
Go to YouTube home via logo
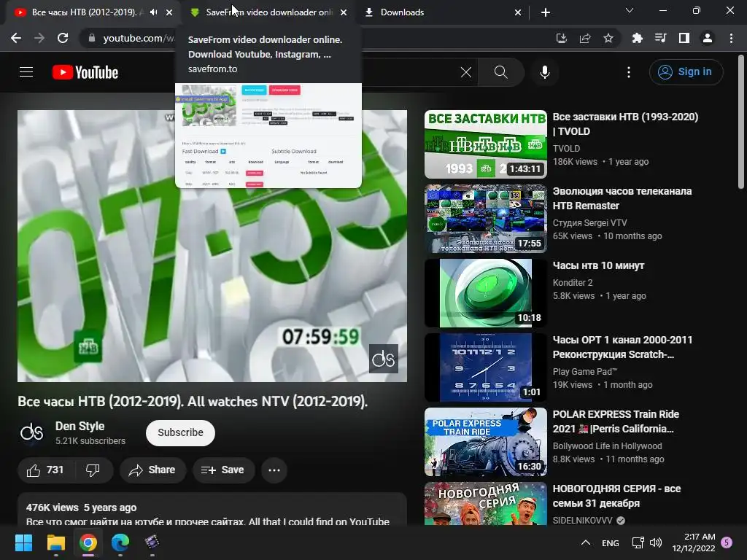[85, 72]
